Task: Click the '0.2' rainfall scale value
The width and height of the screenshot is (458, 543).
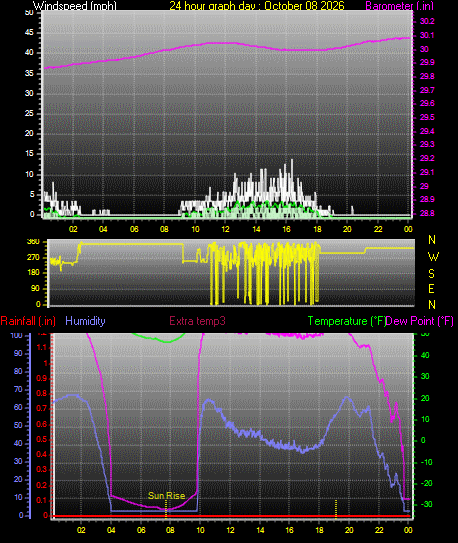Action: tap(41, 485)
